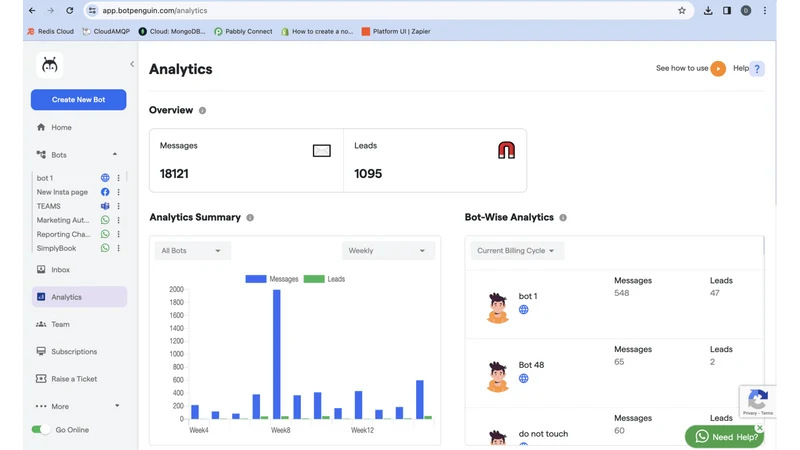Select the SimplyBook bot
The height and width of the screenshot is (450, 800).
[56, 248]
